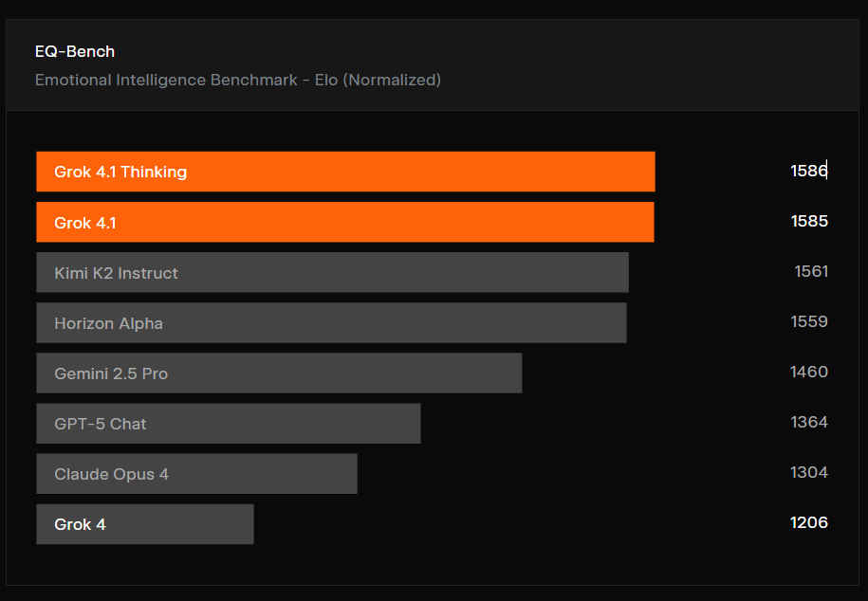The image size is (868, 601).
Task: Click the 1586 score value
Action: coord(808,171)
